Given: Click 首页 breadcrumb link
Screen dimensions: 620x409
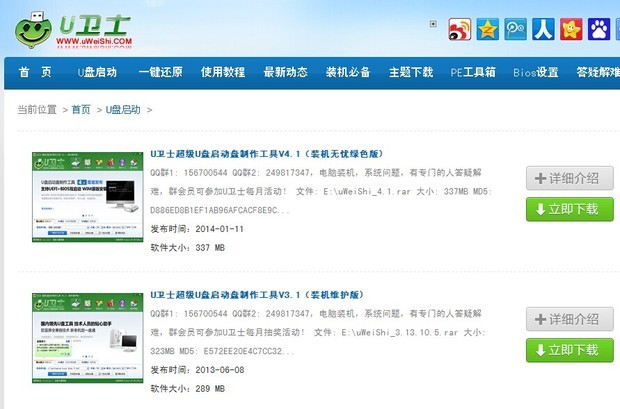Looking at the screenshot, I should 81,110.
